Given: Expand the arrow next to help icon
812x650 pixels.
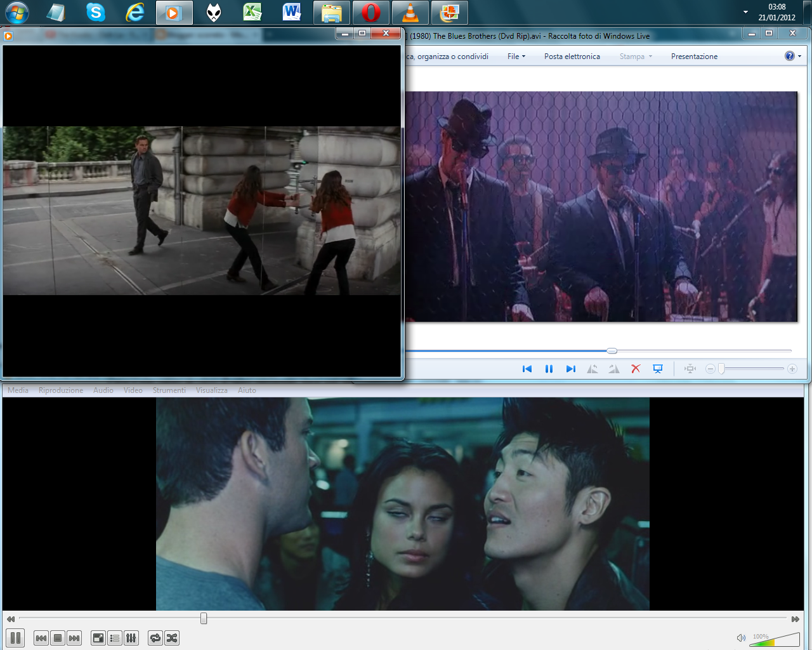Looking at the screenshot, I should pos(799,56).
